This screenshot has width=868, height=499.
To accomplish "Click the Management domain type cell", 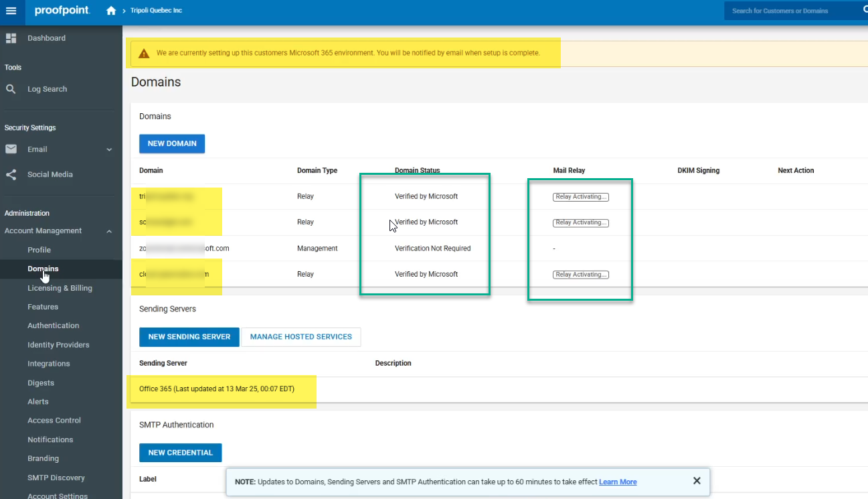I will click(x=317, y=248).
